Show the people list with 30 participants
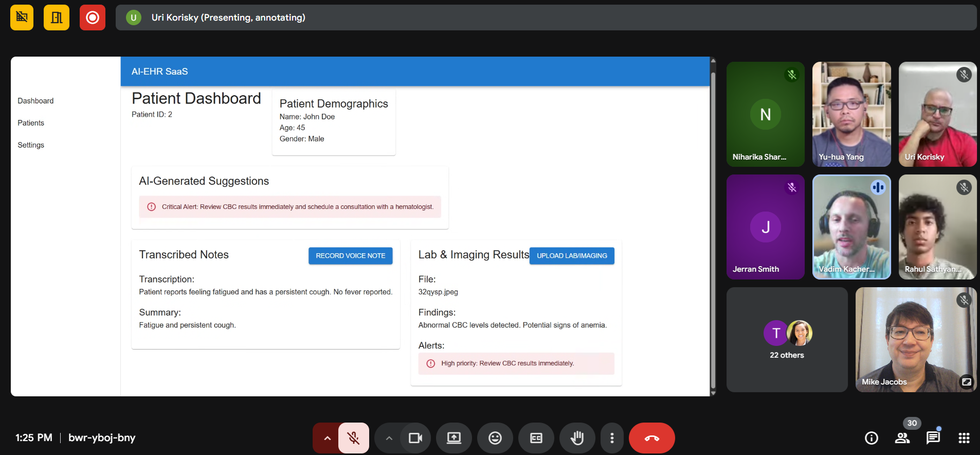This screenshot has height=455, width=980. click(x=902, y=438)
